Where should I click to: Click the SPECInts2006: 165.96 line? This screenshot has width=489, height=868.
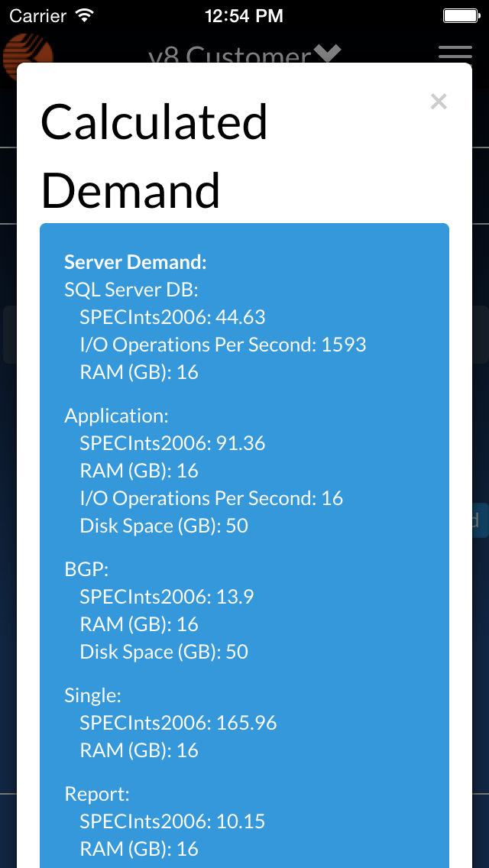click(x=178, y=722)
